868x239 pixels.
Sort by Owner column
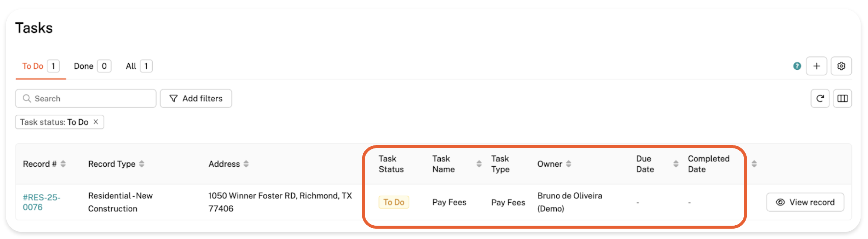coord(569,164)
